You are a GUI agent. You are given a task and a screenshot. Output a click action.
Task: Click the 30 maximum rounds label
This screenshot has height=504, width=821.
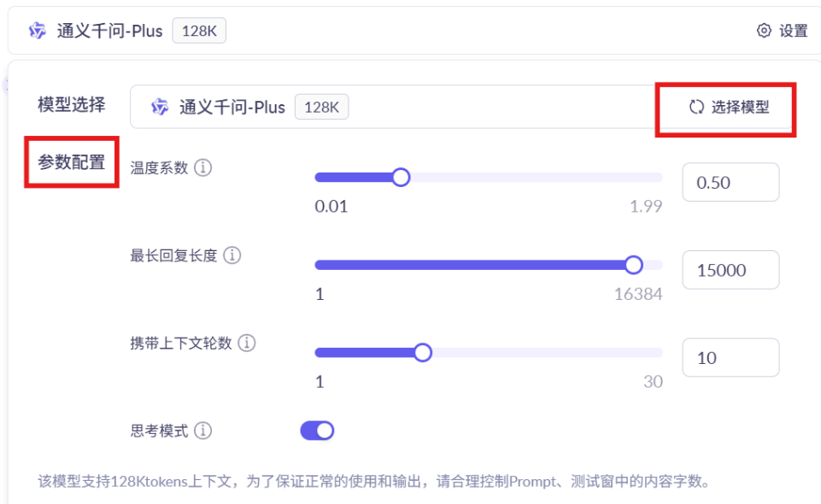pyautogui.click(x=653, y=382)
